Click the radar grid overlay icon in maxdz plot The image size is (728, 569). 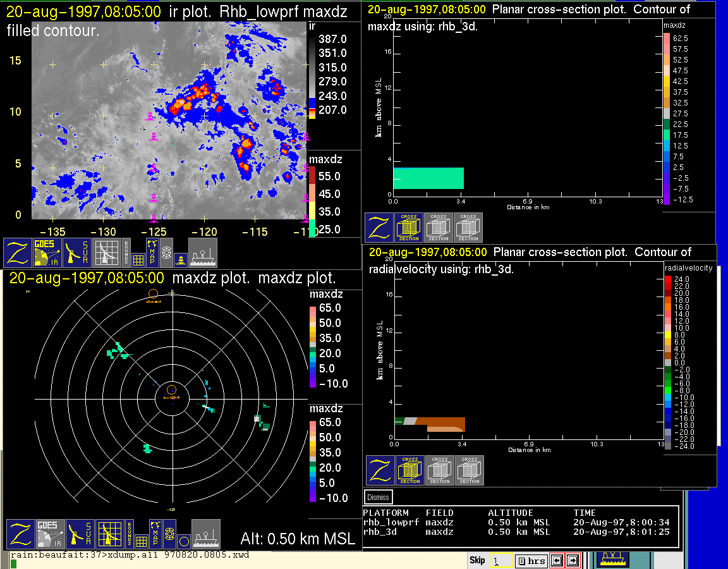(x=109, y=534)
